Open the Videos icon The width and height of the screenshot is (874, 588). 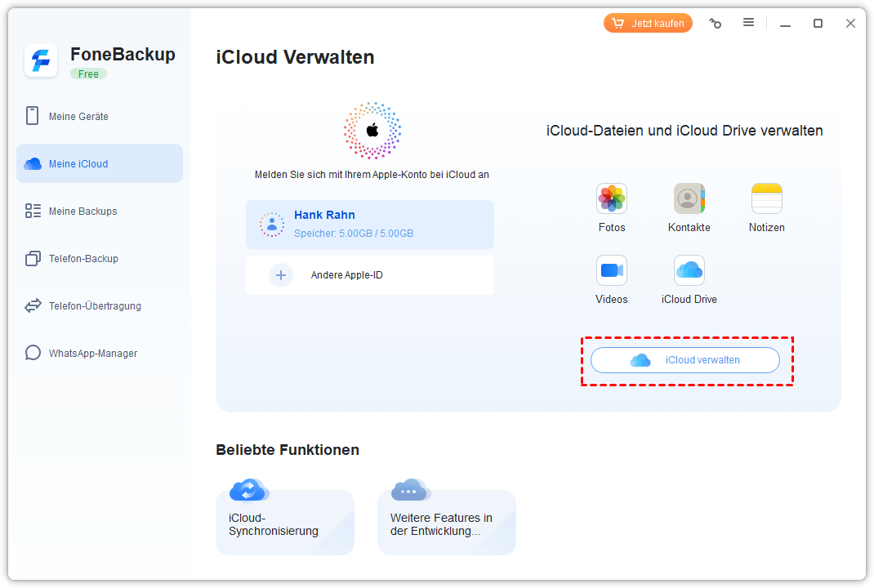coord(612,270)
